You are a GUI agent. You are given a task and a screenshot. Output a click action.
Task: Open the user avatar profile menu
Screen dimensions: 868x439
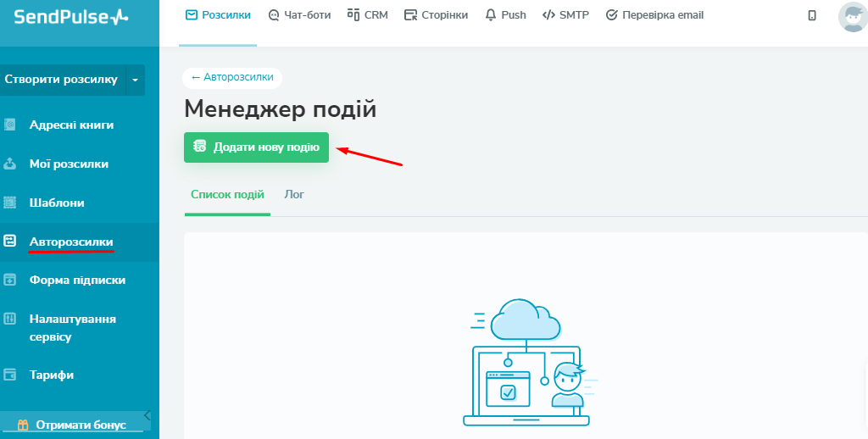[852, 16]
